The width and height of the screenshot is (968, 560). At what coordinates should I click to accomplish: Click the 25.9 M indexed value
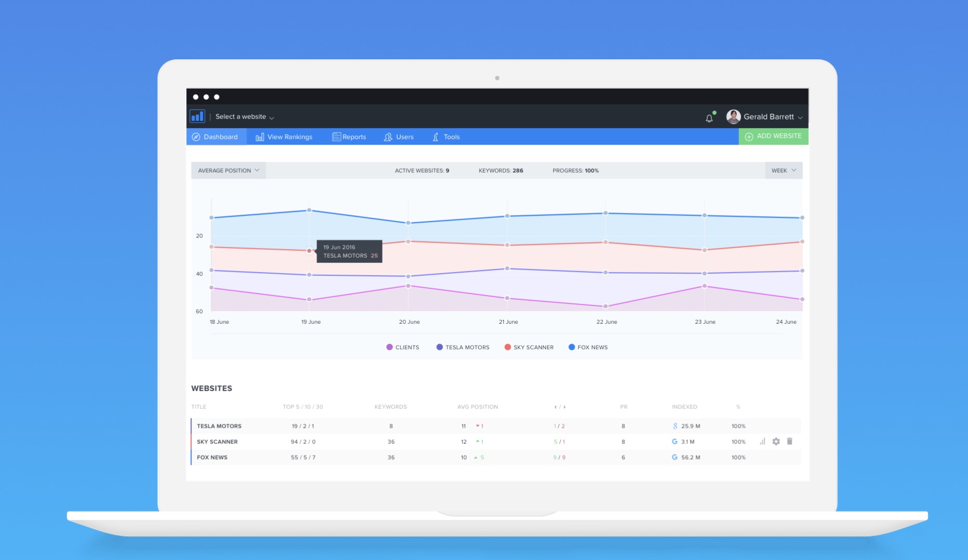[x=691, y=426]
